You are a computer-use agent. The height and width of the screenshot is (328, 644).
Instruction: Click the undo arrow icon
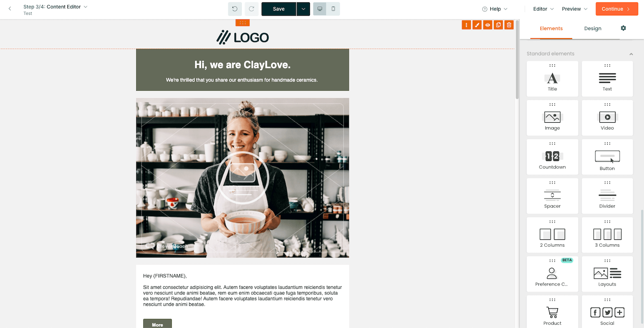point(235,9)
